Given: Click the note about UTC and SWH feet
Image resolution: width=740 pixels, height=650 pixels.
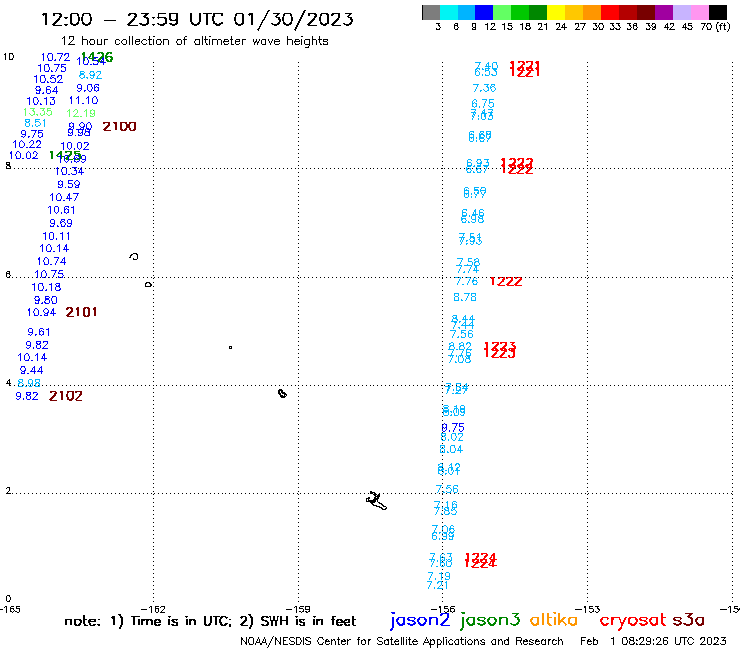Looking at the screenshot, I should point(210,621).
